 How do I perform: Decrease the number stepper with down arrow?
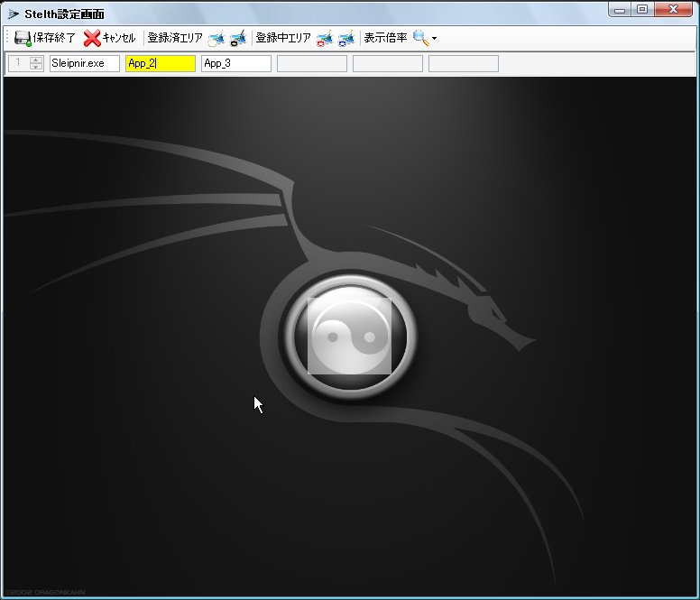[36, 67]
